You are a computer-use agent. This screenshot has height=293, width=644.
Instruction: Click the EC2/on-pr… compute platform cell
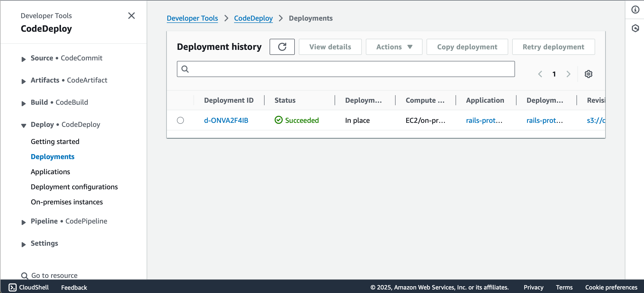point(425,120)
